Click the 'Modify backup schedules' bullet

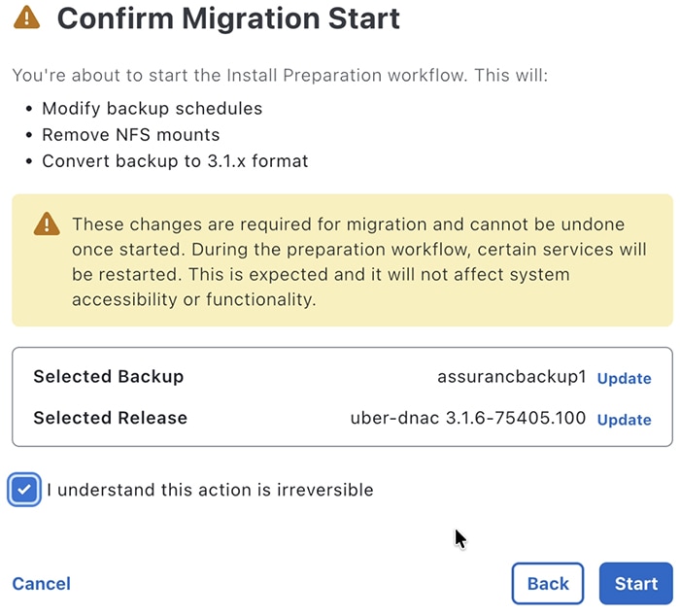click(x=152, y=109)
